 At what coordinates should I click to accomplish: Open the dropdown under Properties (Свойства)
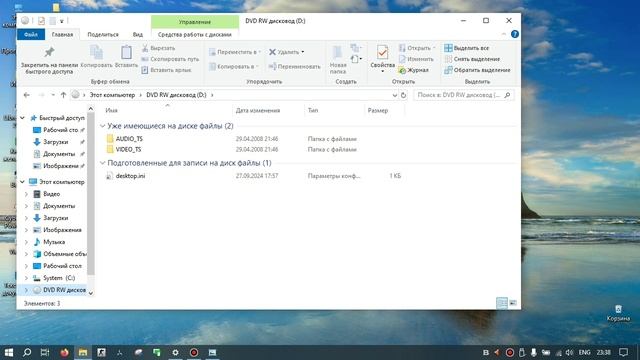click(382, 71)
